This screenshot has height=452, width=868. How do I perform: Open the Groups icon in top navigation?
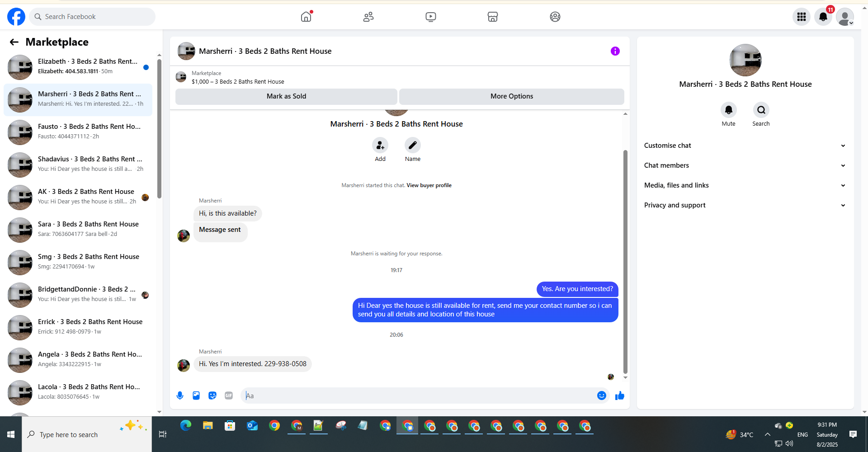click(555, 17)
